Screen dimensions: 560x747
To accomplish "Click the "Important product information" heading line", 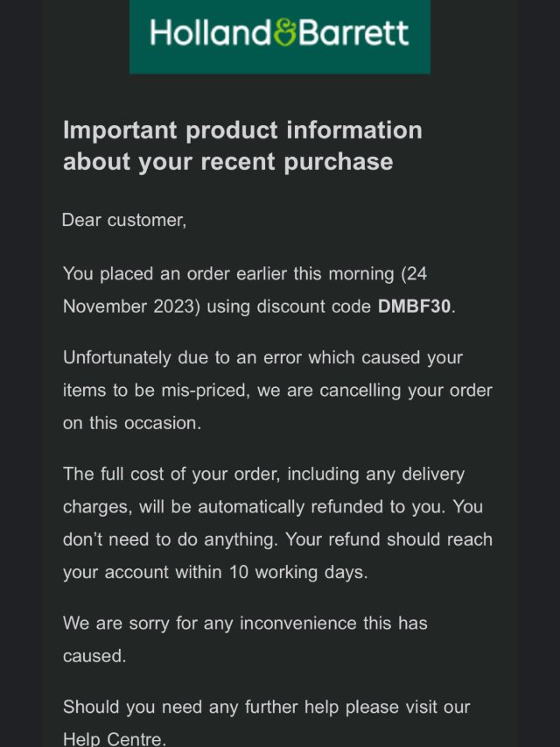I will point(242,130).
